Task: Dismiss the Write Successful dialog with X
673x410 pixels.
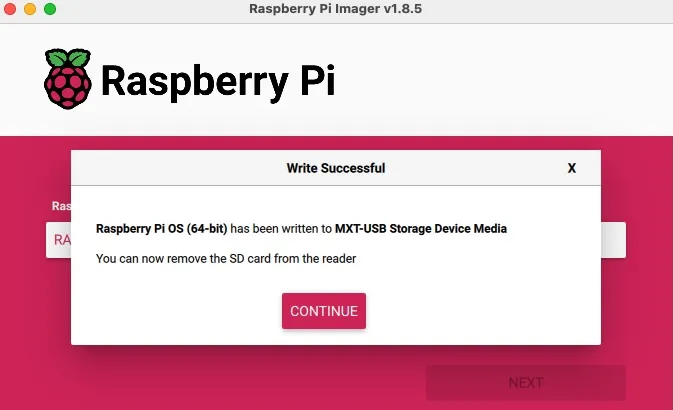Action: tap(571, 168)
